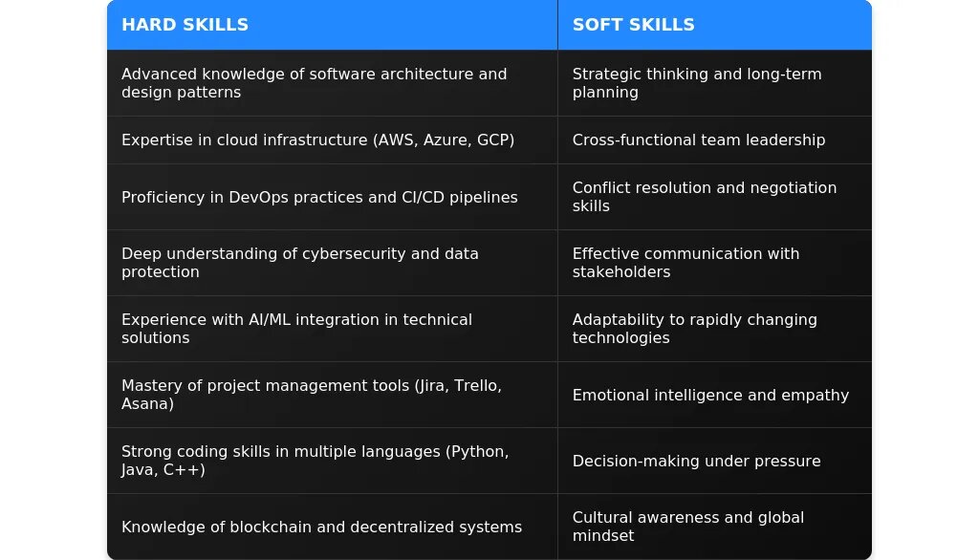Select 'Advanced knowledge of software architecture' cell

pyautogui.click(x=332, y=83)
